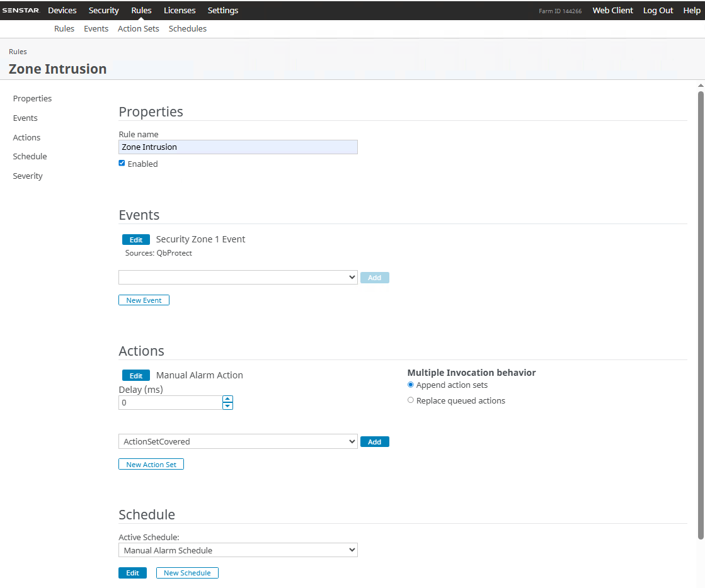This screenshot has width=705, height=588.
Task: Uncheck the Enabled checkbox
Action: click(x=122, y=163)
